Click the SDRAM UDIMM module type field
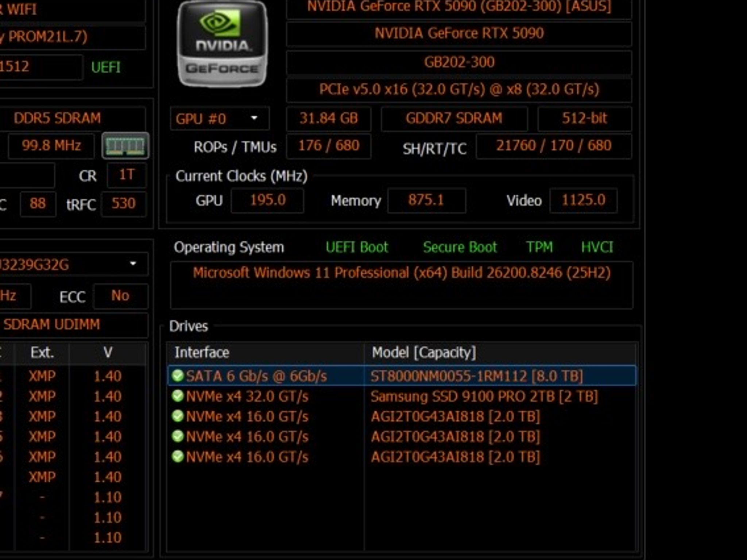The image size is (747, 560). pyautogui.click(x=74, y=324)
